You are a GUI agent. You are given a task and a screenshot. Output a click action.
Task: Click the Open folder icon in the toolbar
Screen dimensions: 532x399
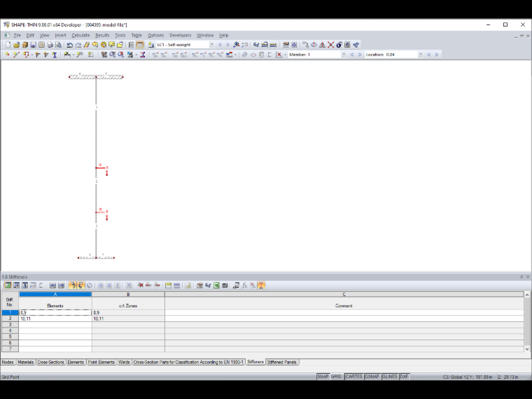pos(16,45)
